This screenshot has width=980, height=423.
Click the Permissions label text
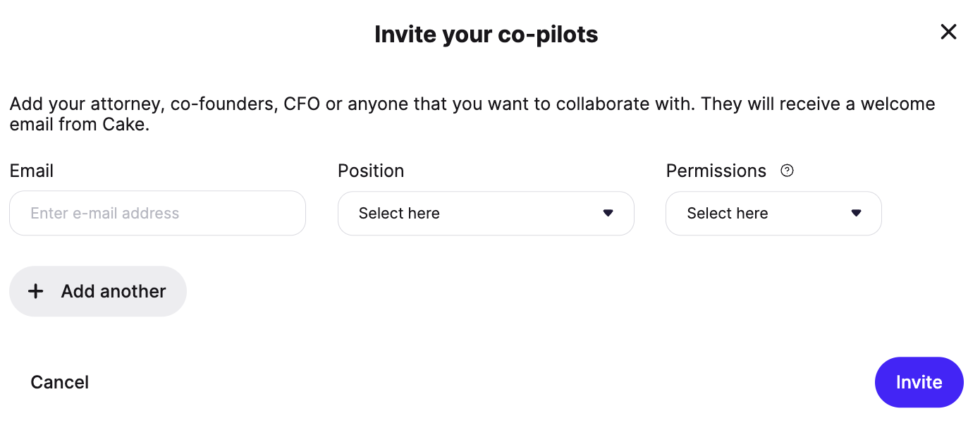716,171
